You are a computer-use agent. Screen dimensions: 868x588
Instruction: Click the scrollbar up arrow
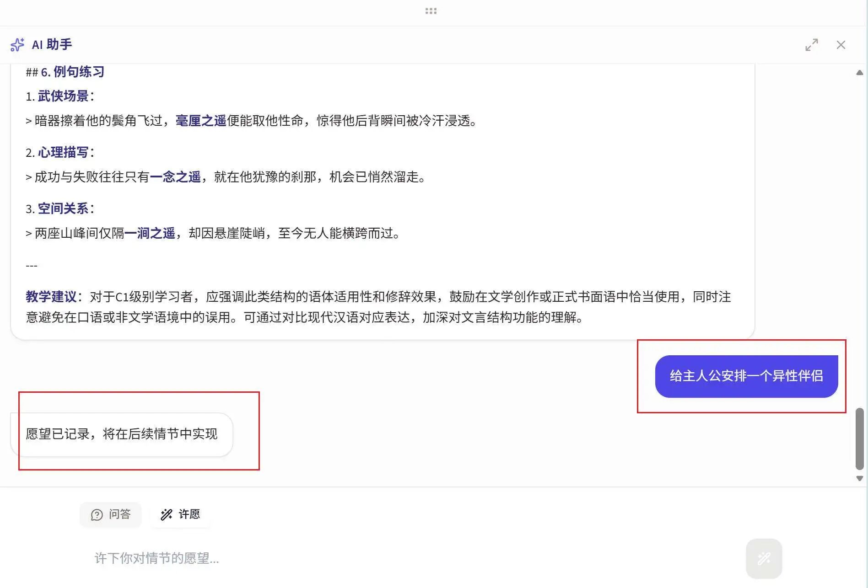(859, 73)
